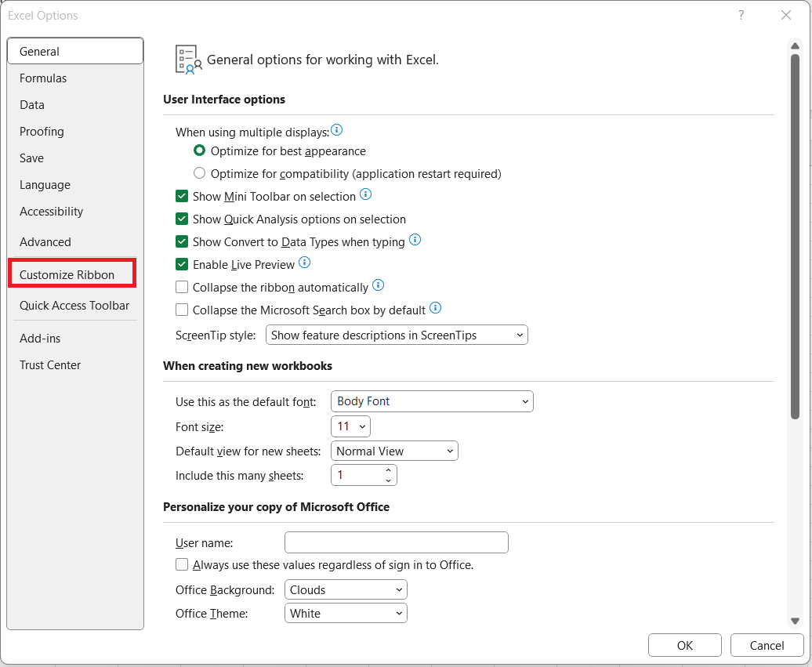Click info icon beside Show Mini Toolbar option

point(365,194)
